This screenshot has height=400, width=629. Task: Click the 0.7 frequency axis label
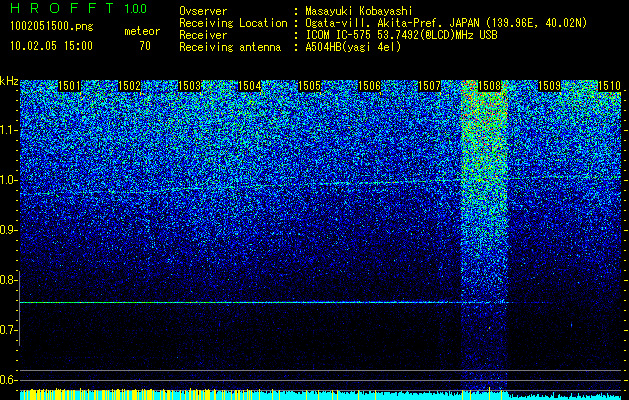9,330
